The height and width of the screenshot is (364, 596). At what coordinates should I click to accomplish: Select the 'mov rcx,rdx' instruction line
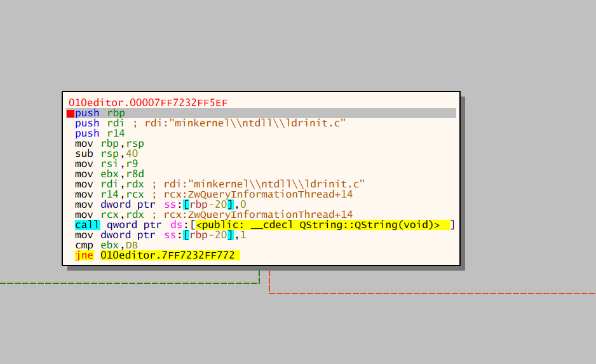click(x=213, y=215)
